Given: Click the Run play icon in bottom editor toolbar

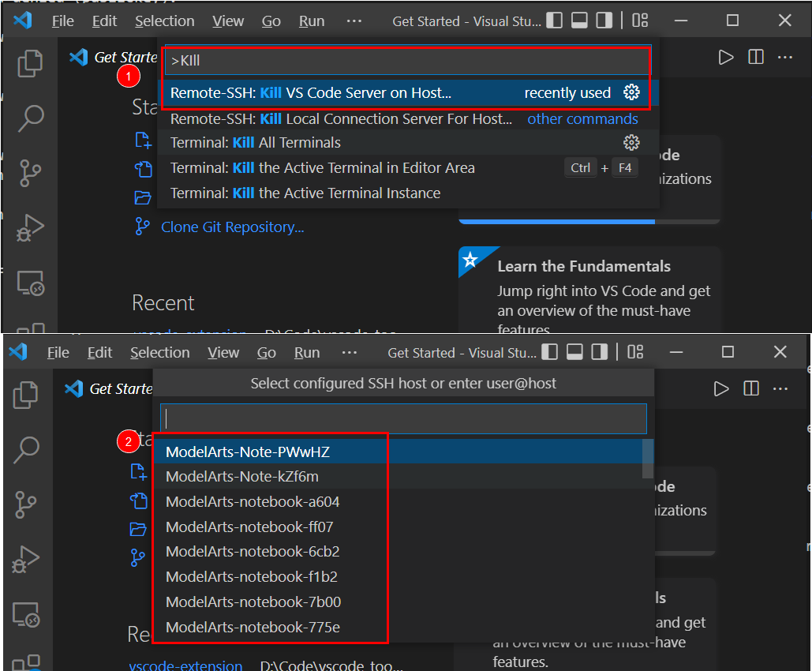Looking at the screenshot, I should pos(721,388).
